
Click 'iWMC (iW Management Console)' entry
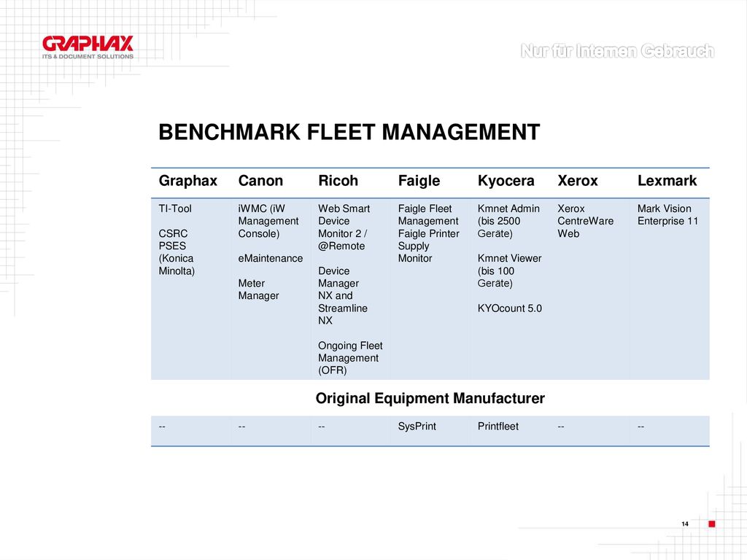(268, 221)
